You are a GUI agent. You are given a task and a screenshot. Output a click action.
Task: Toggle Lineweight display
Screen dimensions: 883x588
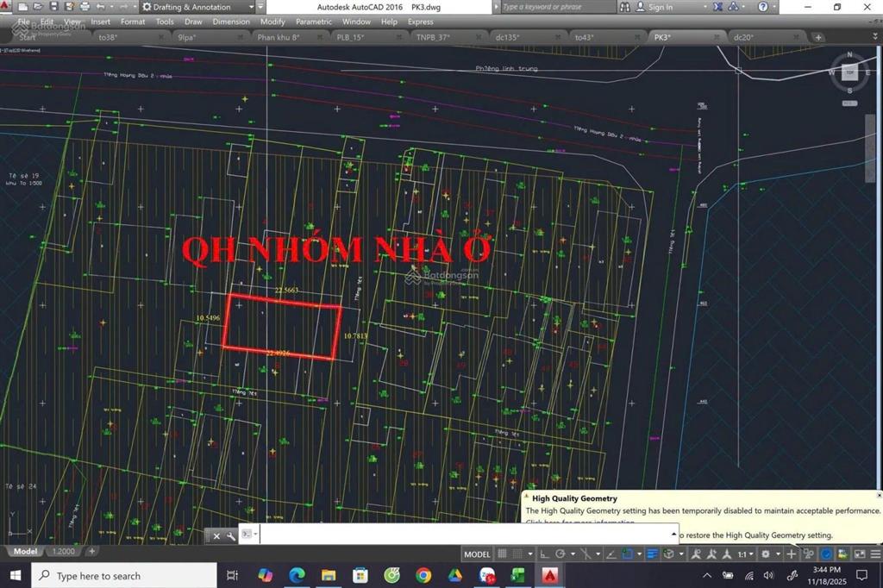(x=652, y=554)
